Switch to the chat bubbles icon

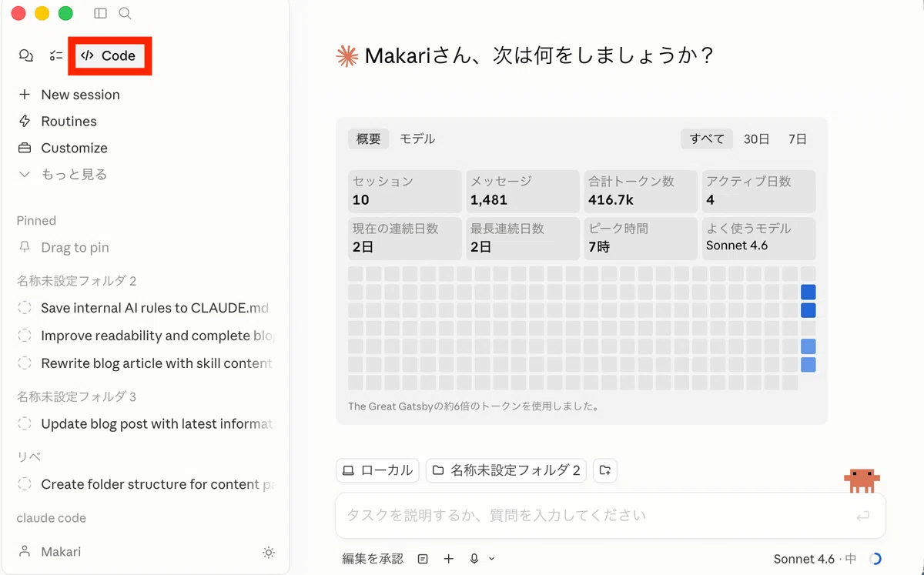point(26,55)
